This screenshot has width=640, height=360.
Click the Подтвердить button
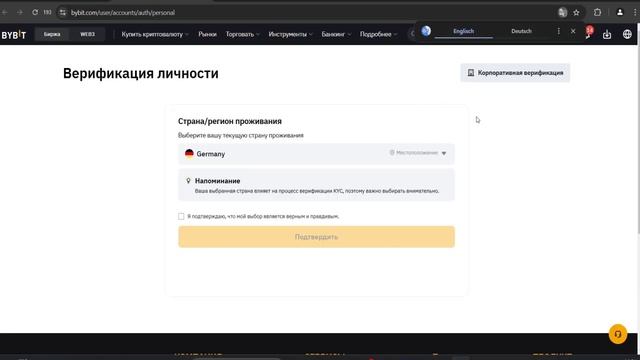[316, 237]
